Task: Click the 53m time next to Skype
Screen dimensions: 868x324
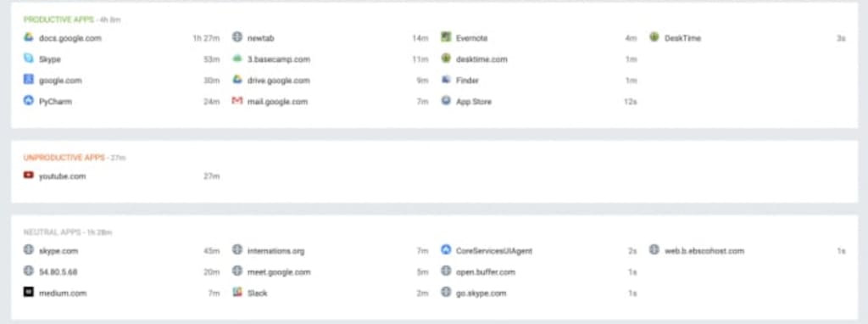Action: point(212,59)
